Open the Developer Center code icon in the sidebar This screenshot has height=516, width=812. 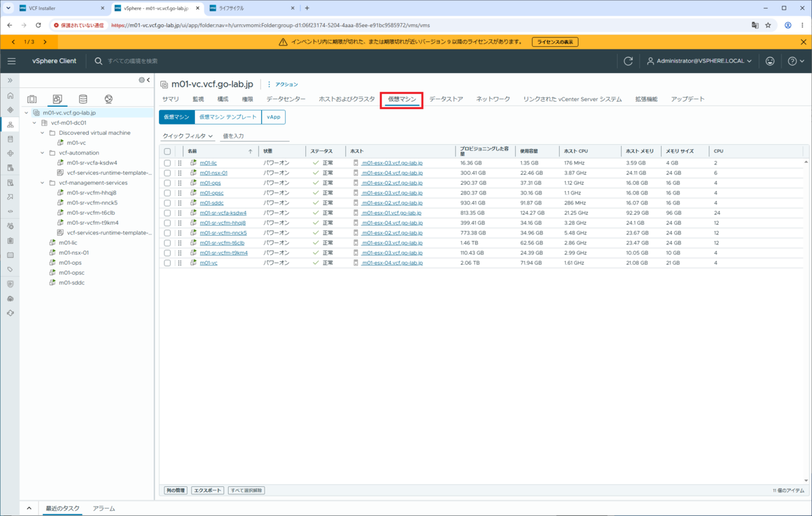point(10,211)
